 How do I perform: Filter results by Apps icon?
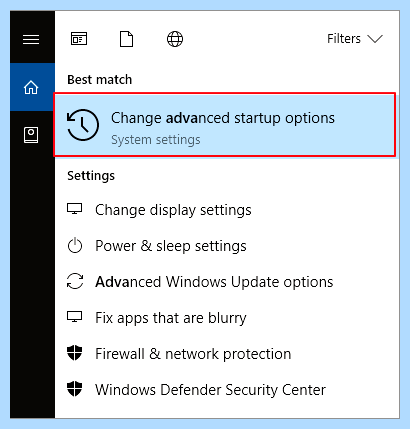tap(79, 39)
